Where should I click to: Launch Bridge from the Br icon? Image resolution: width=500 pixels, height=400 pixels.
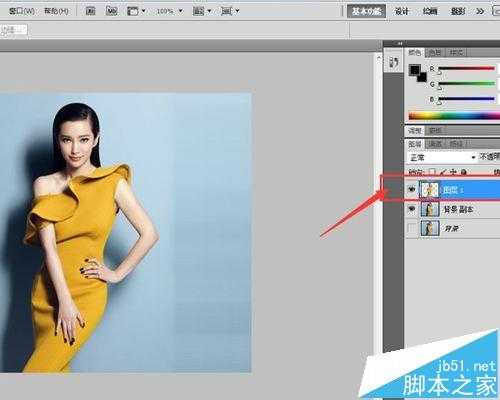(x=90, y=11)
